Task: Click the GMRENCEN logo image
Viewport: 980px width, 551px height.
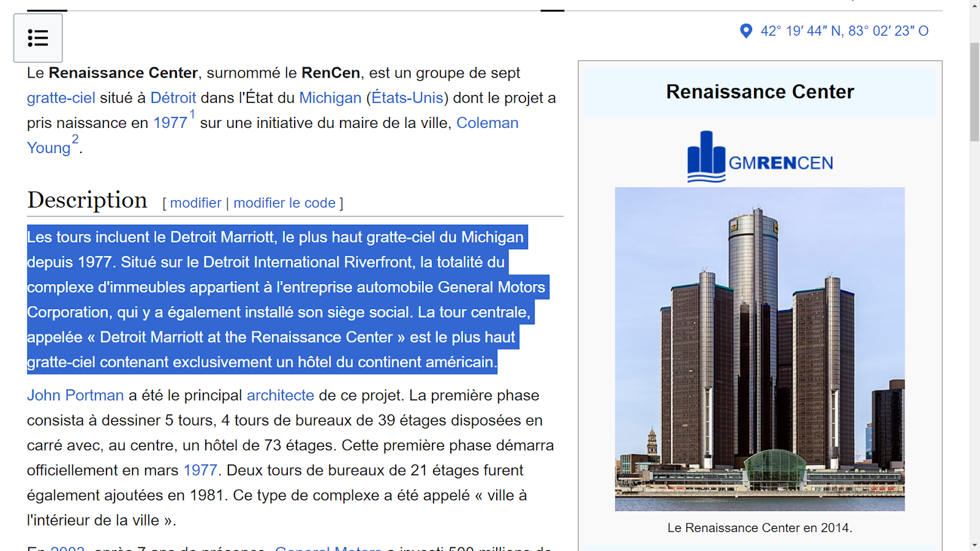Action: 760,157
